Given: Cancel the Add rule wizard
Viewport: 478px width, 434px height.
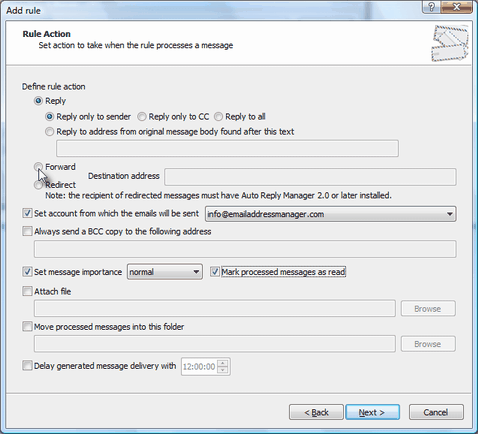Looking at the screenshot, I should tap(436, 412).
